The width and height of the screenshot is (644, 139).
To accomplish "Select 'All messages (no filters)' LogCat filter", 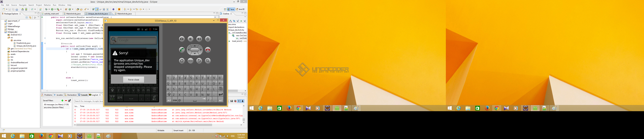I will coord(56,105).
